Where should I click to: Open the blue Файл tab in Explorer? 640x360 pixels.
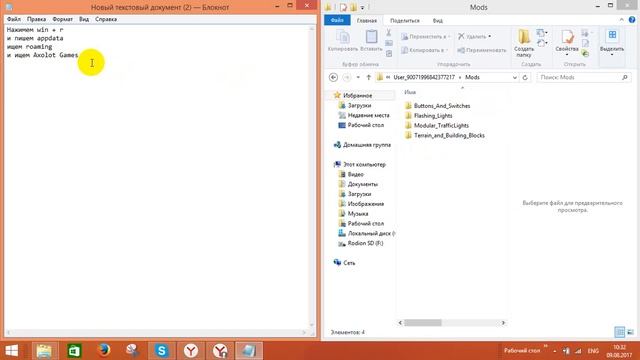[337, 20]
